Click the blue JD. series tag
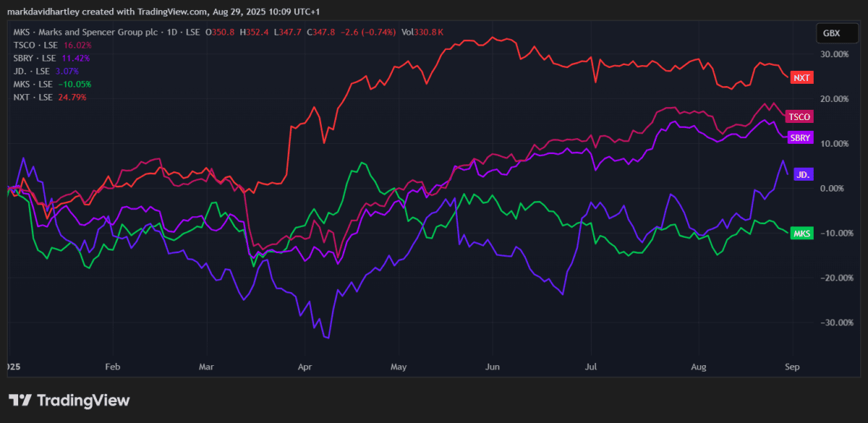Screen dimensions: 868x423 (801, 174)
